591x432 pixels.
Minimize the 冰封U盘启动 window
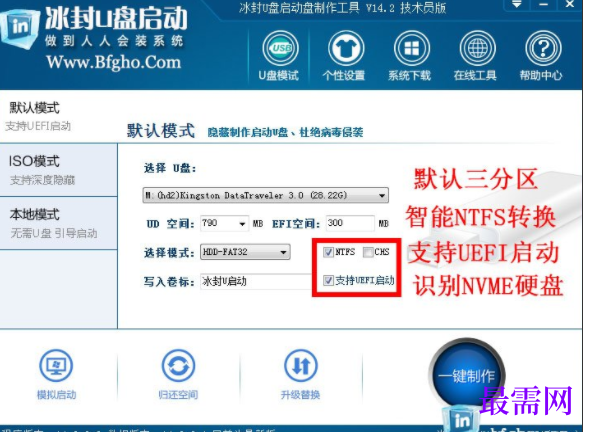(543, 5)
